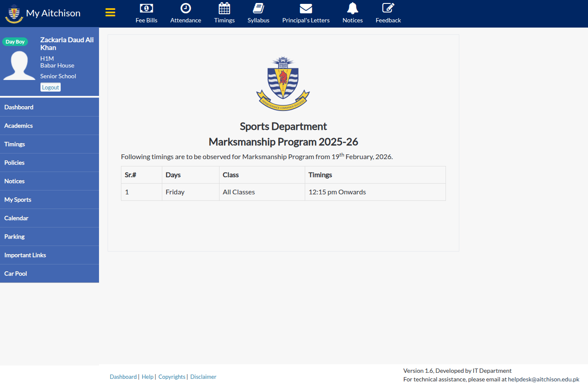Image resolution: width=588 pixels, height=387 pixels.
Task: Click the Timings column header in the table
Action: (x=375, y=175)
